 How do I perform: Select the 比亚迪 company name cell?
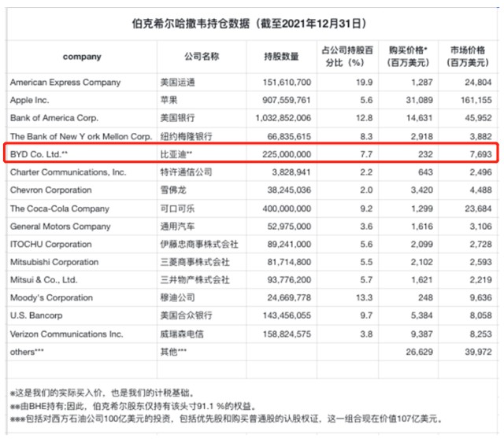point(176,154)
